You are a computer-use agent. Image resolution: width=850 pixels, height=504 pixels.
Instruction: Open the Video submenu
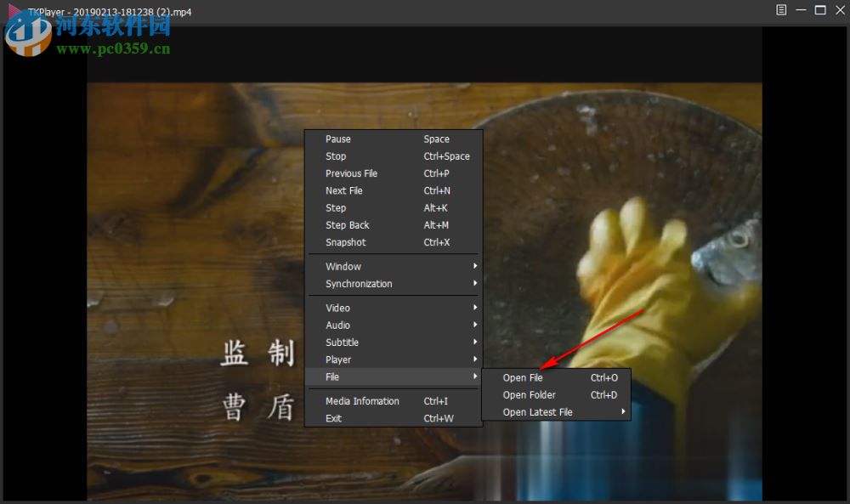[337, 309]
